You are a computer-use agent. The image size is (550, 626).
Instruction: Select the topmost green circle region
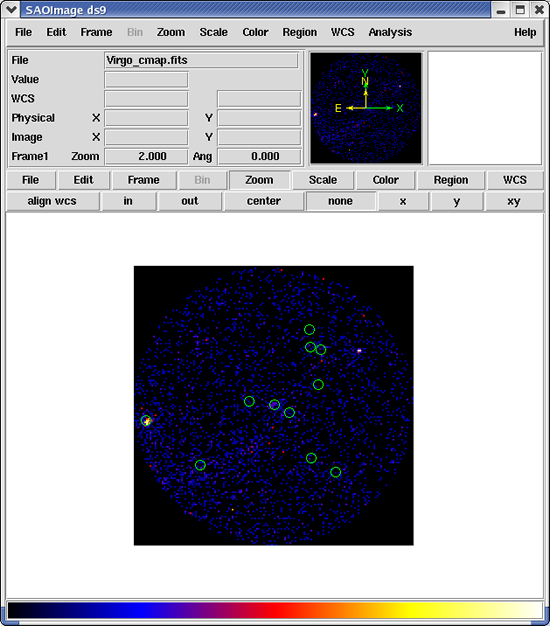(309, 330)
